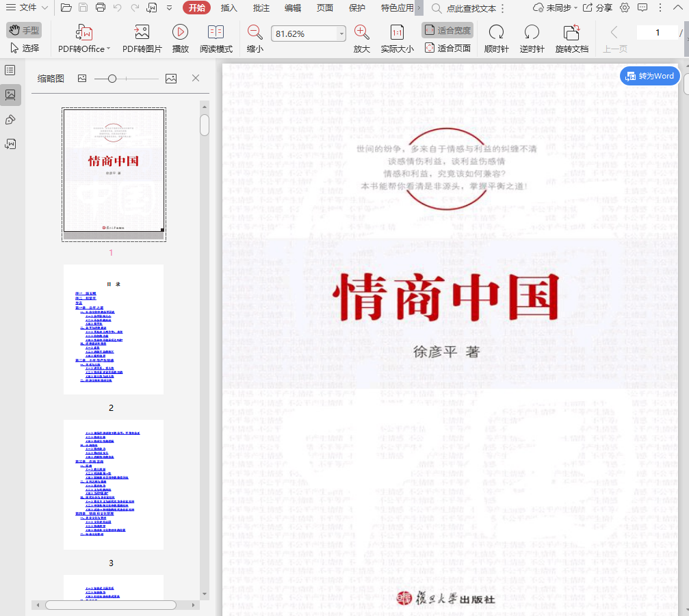Expand the 文件 menu arrow

tap(45, 8)
